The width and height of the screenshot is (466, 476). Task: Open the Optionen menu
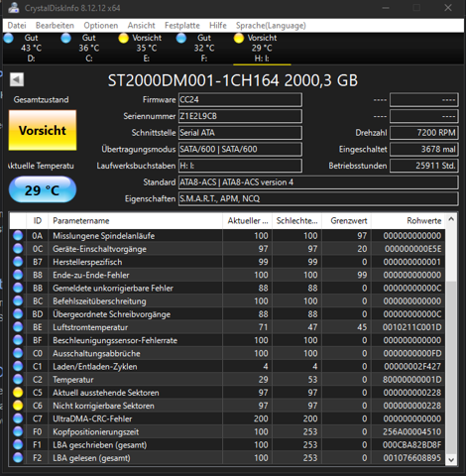click(101, 26)
